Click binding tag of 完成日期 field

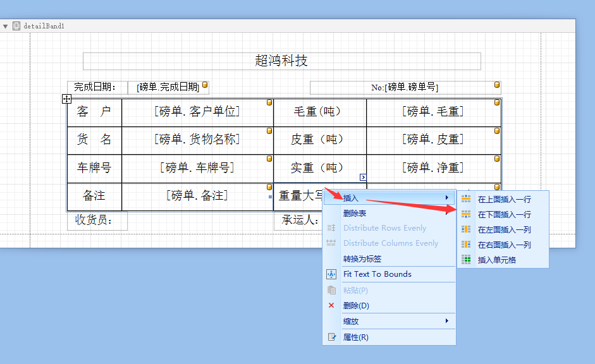click(x=205, y=85)
